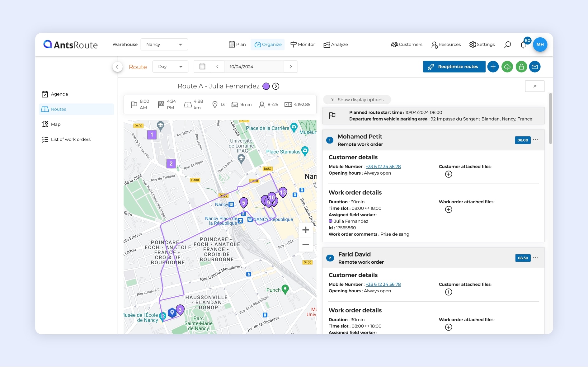Click the notifications bell icon
The width and height of the screenshot is (588, 367).
(523, 45)
